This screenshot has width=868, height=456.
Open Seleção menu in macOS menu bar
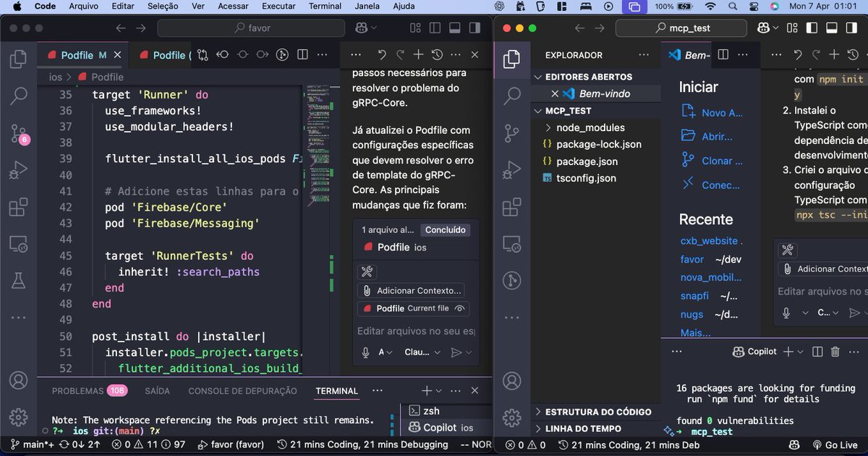(x=163, y=7)
